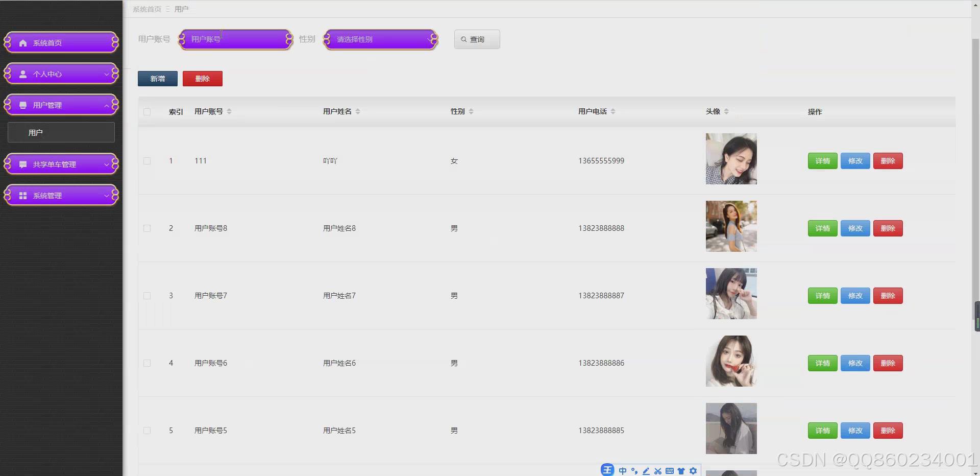This screenshot has height=476, width=980.
Task: Click 删除 for 用户账号8
Action: point(888,228)
